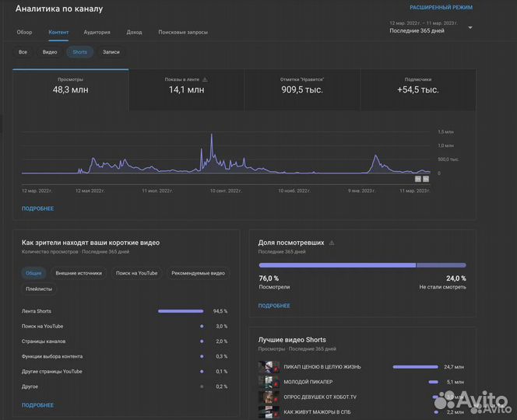Viewport: 517px width, 420px height.
Task: Switch to the Аудитория tab
Action: [97, 32]
